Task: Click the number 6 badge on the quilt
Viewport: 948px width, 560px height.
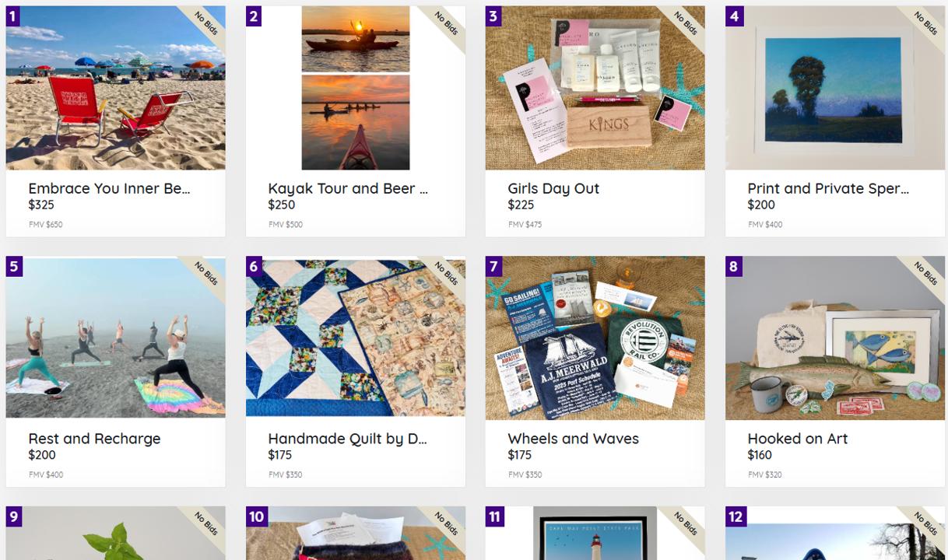Action: point(254,267)
